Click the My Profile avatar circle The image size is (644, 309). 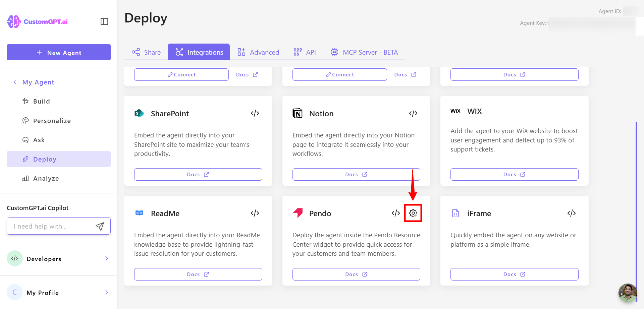pos(15,292)
